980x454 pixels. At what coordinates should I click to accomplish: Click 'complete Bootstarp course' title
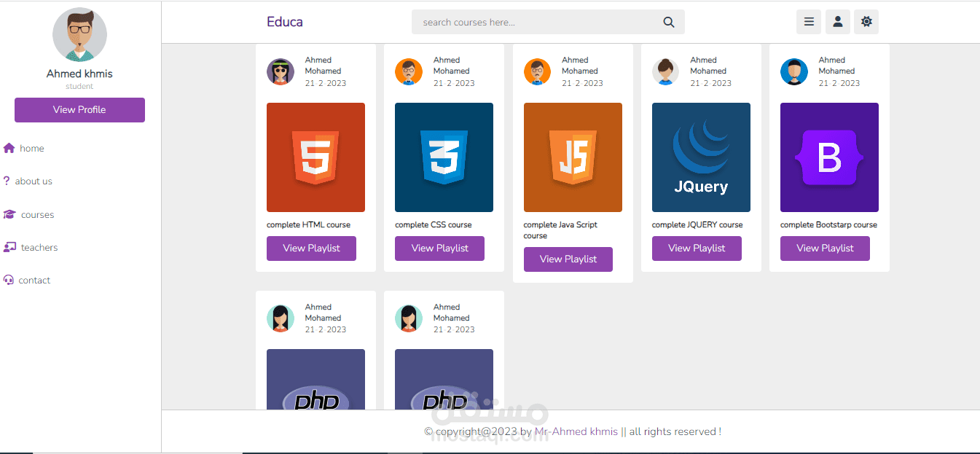click(x=828, y=224)
